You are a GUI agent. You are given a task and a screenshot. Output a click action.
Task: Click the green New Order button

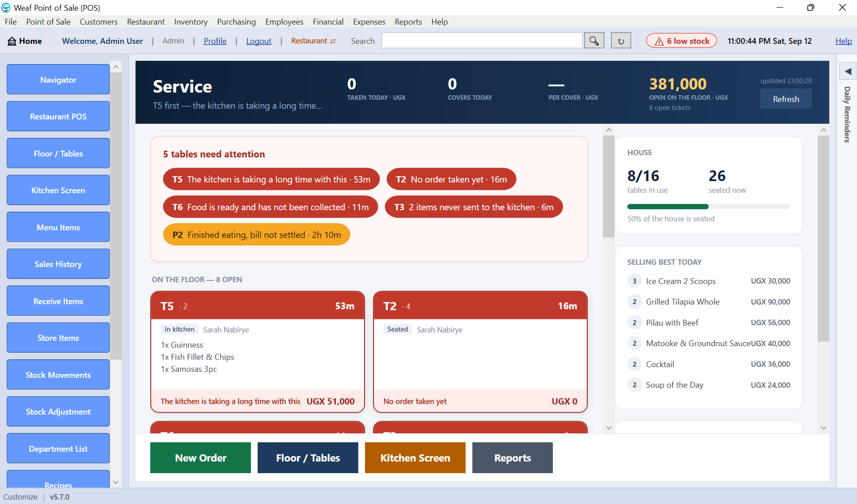[x=200, y=457]
